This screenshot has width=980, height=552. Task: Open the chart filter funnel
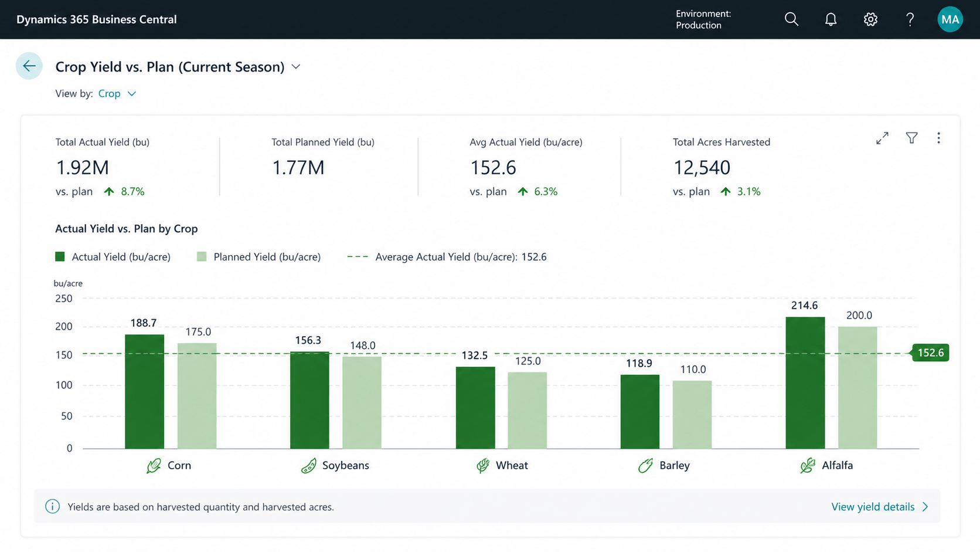[911, 138]
